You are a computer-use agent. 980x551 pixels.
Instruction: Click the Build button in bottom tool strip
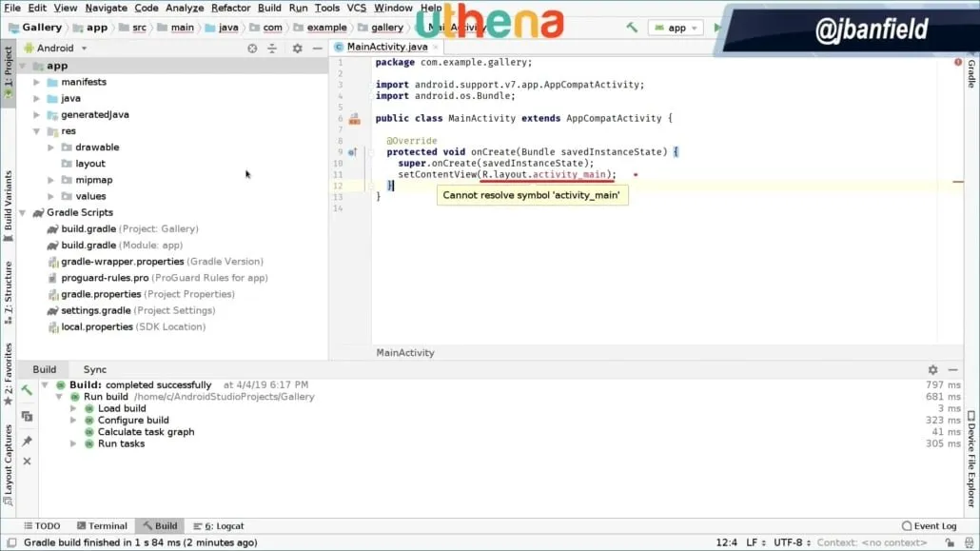tap(160, 526)
